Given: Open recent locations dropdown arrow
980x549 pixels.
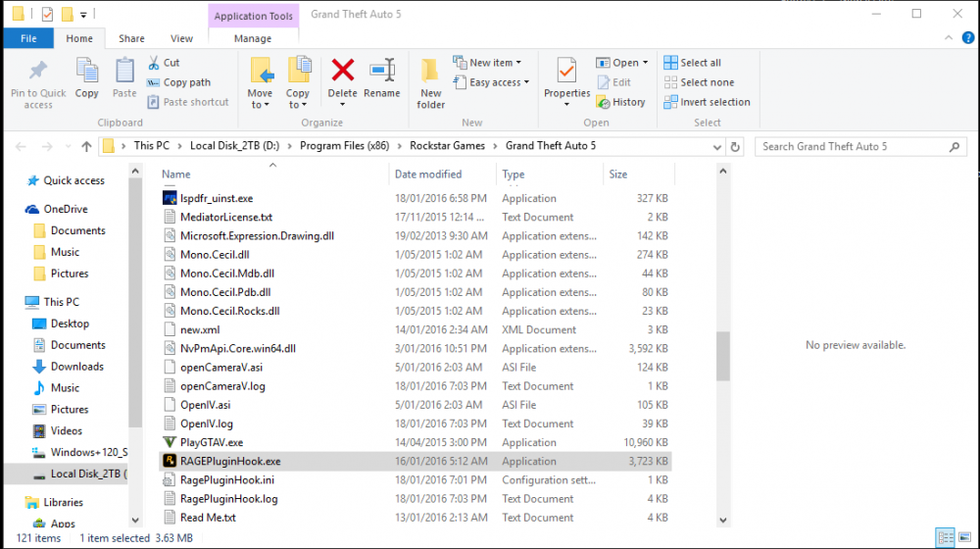Looking at the screenshot, I should pyautogui.click(x=69, y=146).
